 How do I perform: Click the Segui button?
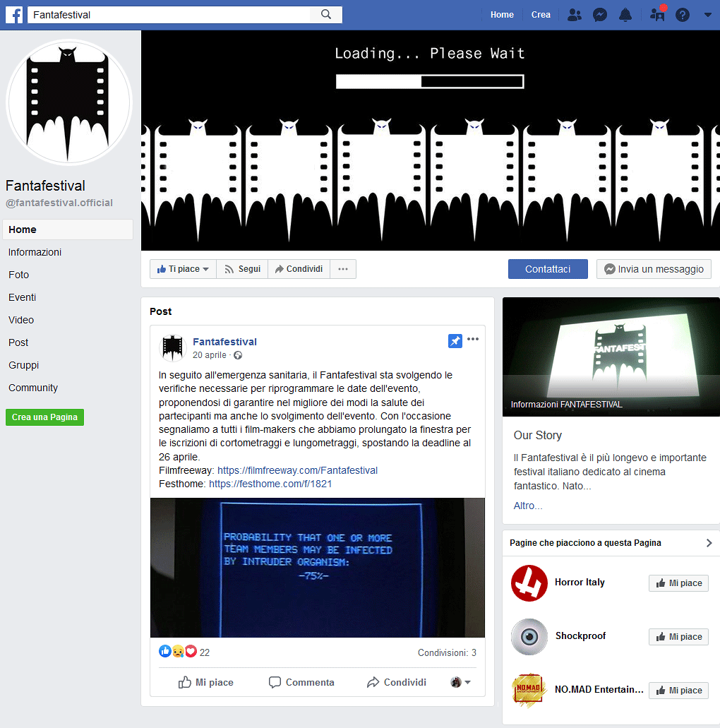tap(242, 269)
